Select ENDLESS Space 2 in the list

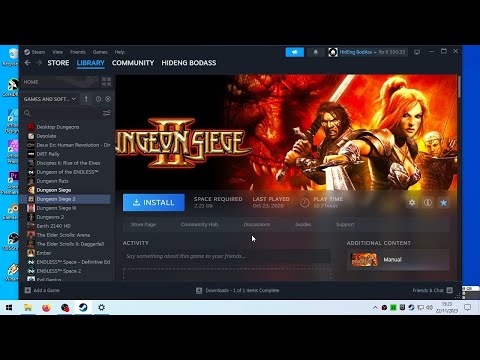coord(59,271)
